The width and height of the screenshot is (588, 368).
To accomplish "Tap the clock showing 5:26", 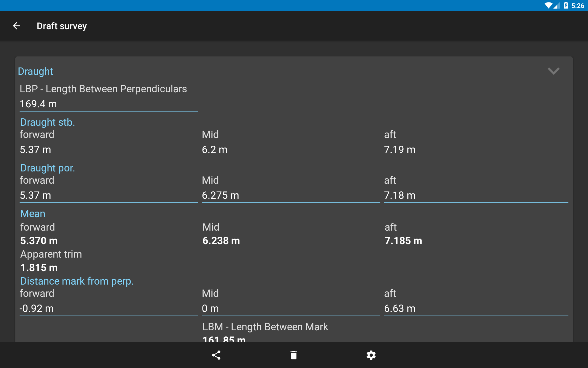I will pyautogui.click(x=578, y=6).
